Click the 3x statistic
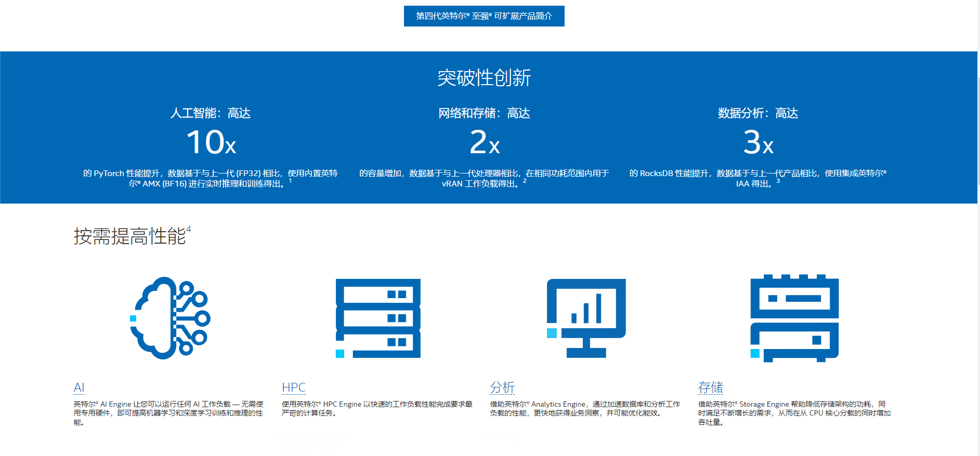The width and height of the screenshot is (980, 456). 758,142
